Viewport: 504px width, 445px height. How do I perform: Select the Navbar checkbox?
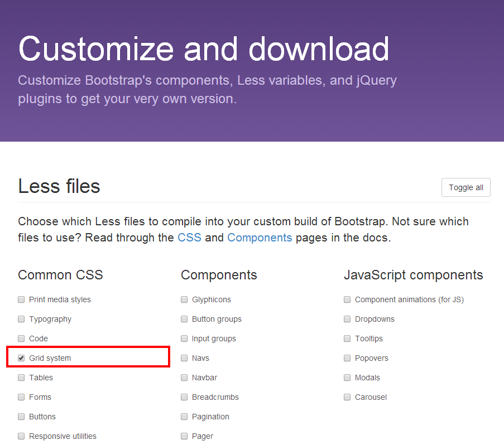tap(184, 378)
